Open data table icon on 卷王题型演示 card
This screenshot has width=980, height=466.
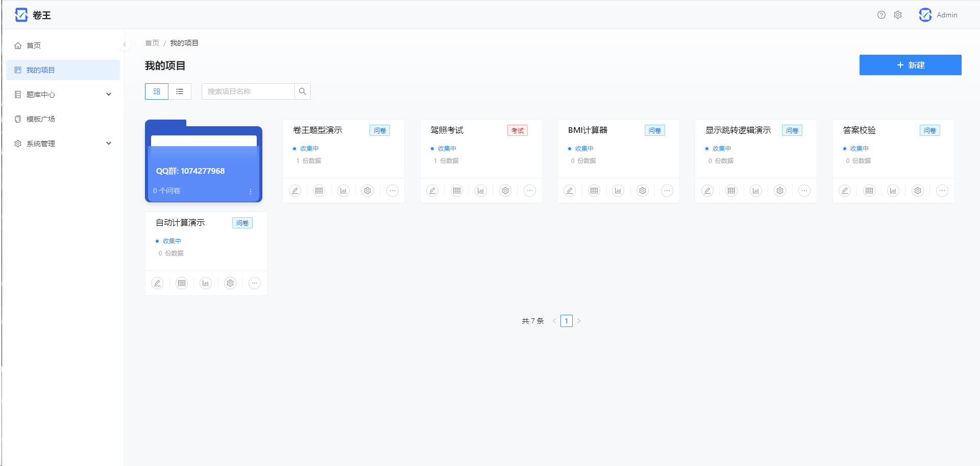pos(319,191)
